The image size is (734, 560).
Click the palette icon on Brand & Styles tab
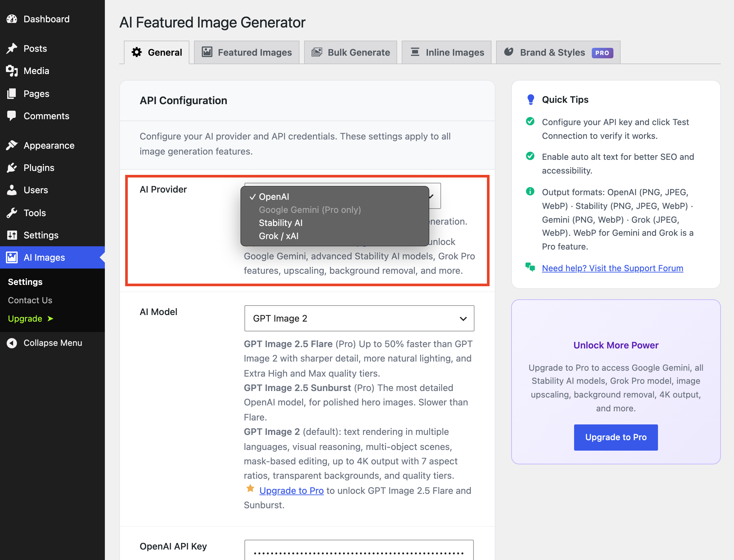(509, 52)
